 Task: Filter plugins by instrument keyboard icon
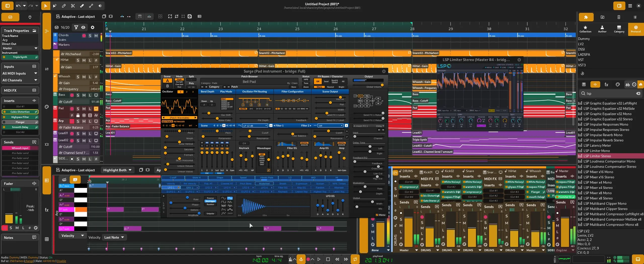click(x=584, y=85)
